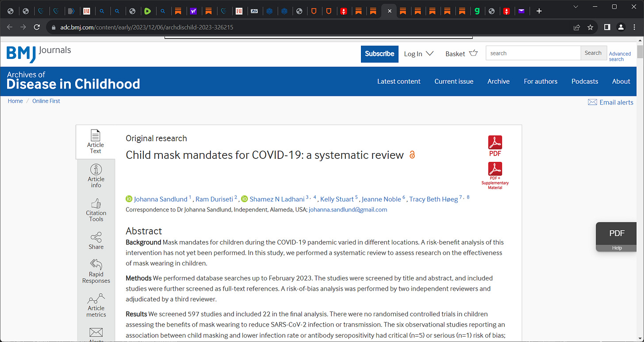Open Johanna Sandlund's ORCID icon
644x342 pixels.
click(x=129, y=199)
